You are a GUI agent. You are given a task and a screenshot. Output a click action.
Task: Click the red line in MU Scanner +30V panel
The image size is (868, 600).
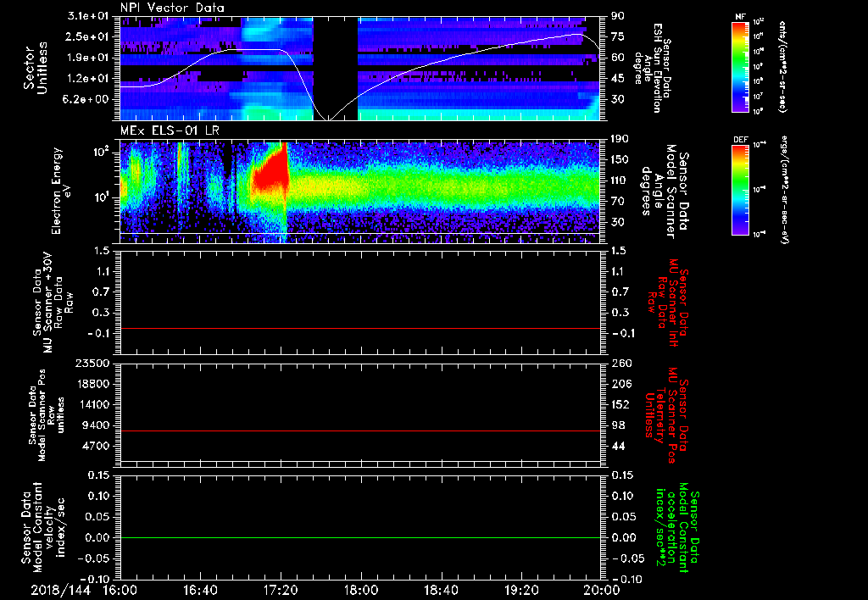[x=359, y=328]
